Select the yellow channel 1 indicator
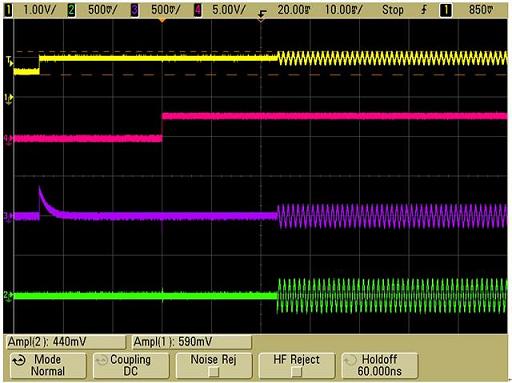Viewport: 512px width, 383px height. point(8,10)
